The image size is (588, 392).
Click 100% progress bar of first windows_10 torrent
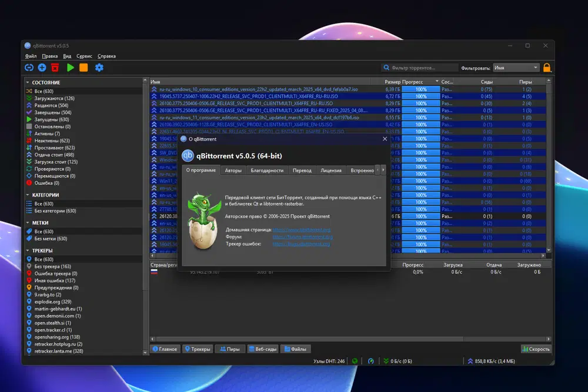tap(421, 89)
